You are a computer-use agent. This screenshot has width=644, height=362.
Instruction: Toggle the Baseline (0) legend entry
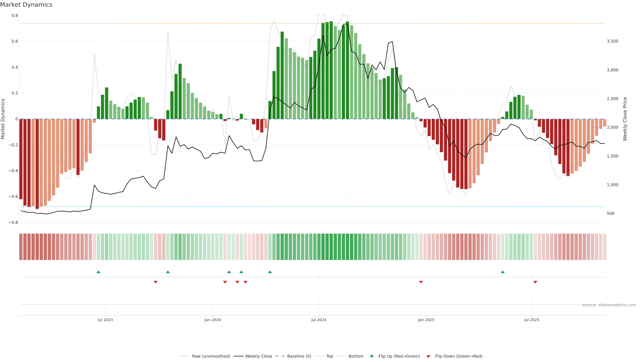click(299, 356)
